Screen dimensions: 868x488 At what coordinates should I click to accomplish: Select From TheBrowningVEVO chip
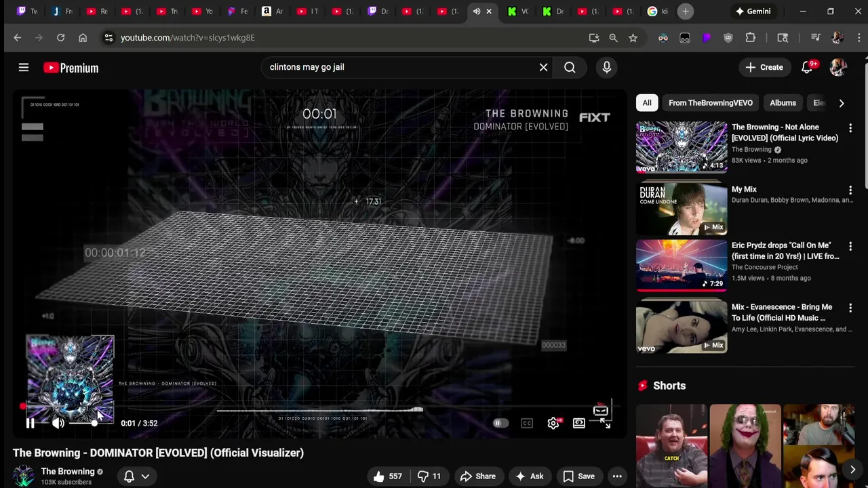point(711,103)
